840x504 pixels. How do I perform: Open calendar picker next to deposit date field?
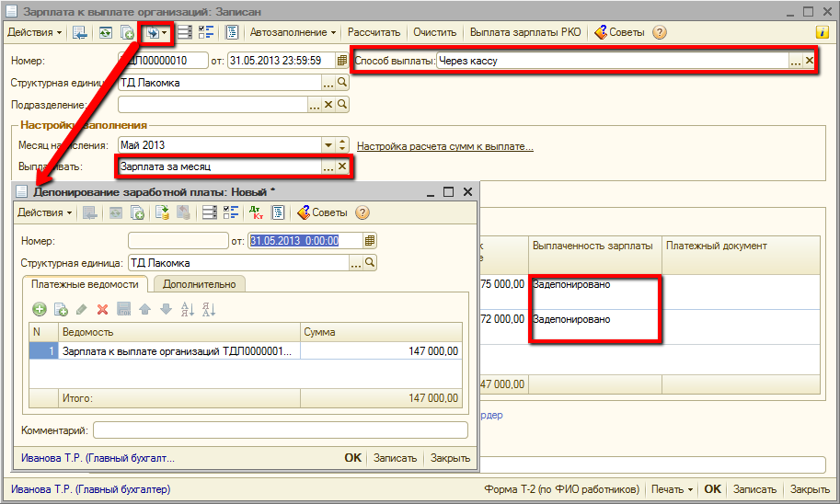[370, 241]
